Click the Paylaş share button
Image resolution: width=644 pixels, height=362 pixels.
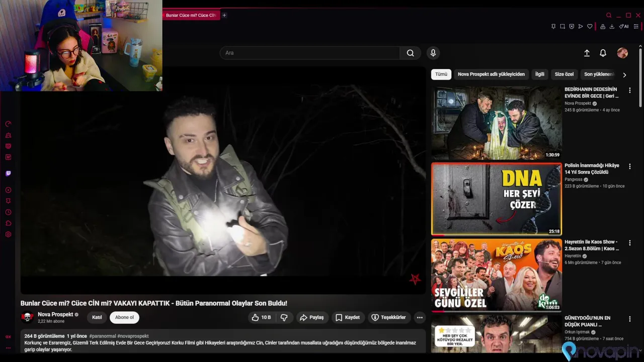[312, 317]
